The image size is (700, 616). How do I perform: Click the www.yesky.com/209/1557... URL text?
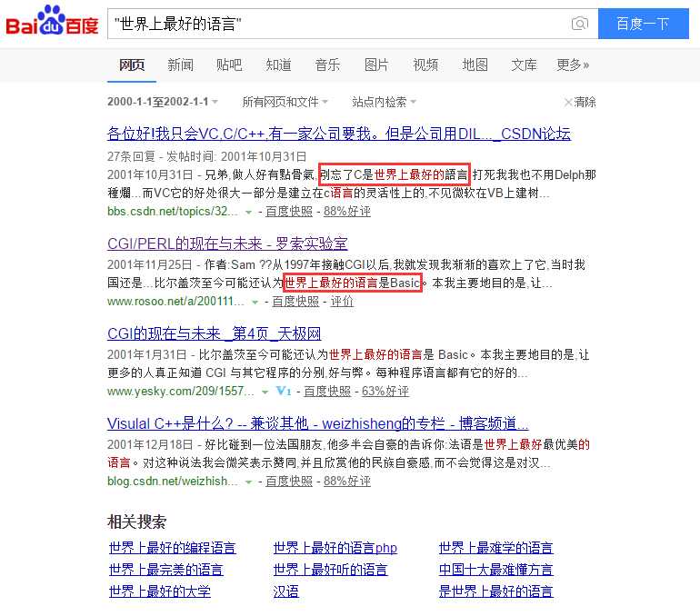click(180, 392)
